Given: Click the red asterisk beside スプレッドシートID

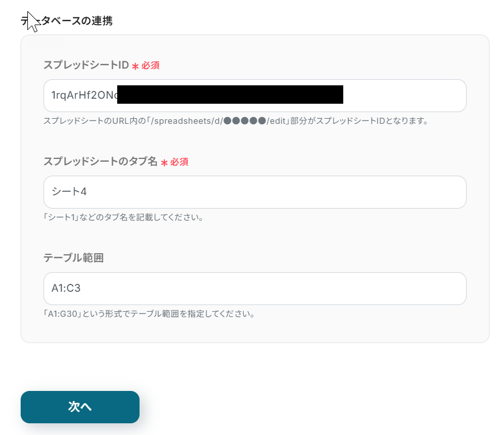Looking at the screenshot, I should pyautogui.click(x=135, y=66).
